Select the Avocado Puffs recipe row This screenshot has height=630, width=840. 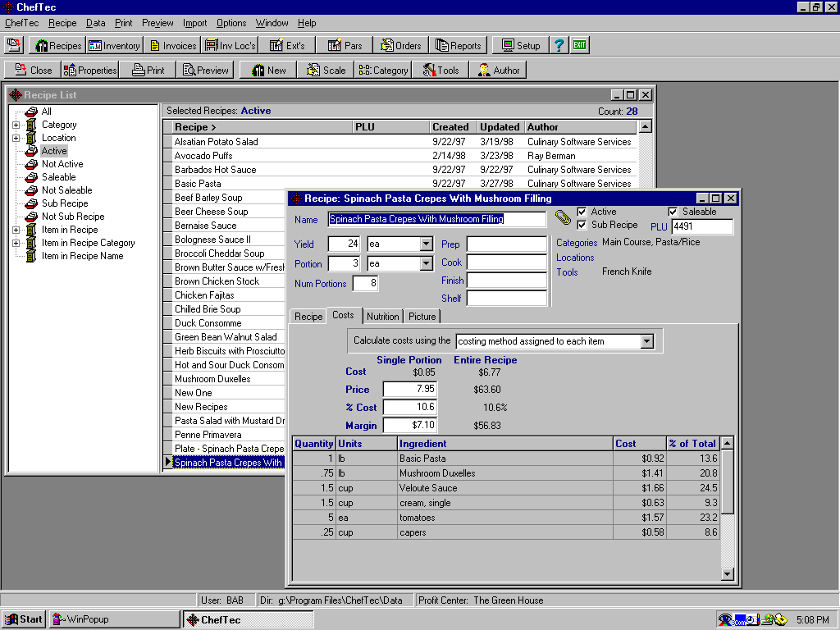400,155
